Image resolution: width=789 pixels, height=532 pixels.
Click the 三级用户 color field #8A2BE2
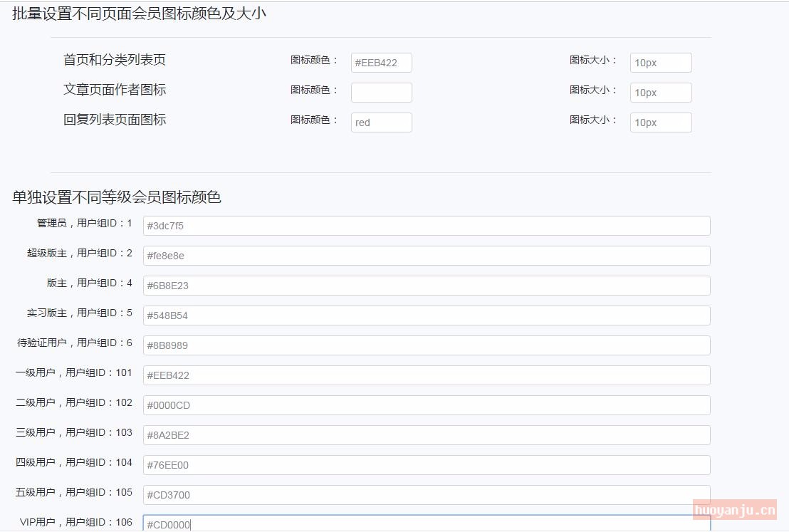(426, 435)
